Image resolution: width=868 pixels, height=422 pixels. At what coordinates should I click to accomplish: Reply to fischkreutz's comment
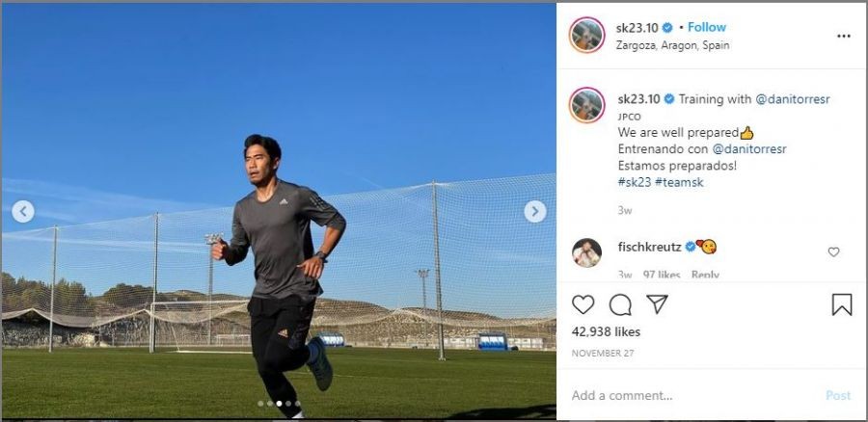click(x=705, y=275)
